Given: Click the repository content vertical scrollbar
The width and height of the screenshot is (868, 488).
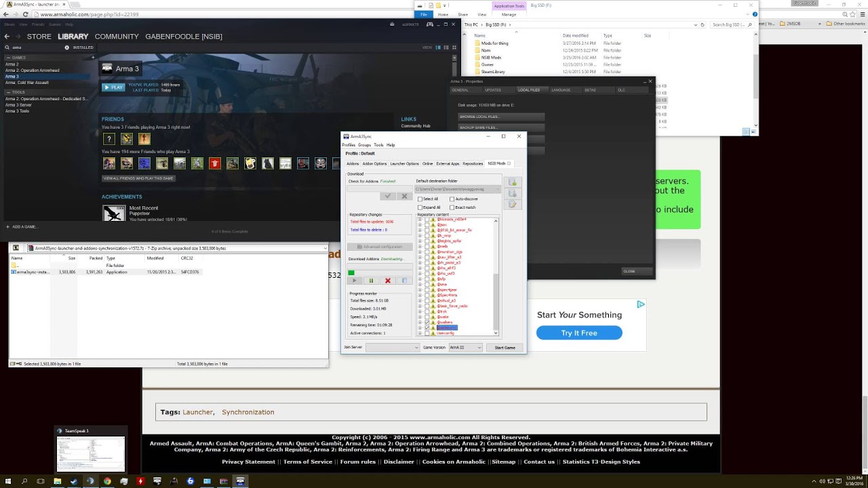Looking at the screenshot, I should (496, 278).
